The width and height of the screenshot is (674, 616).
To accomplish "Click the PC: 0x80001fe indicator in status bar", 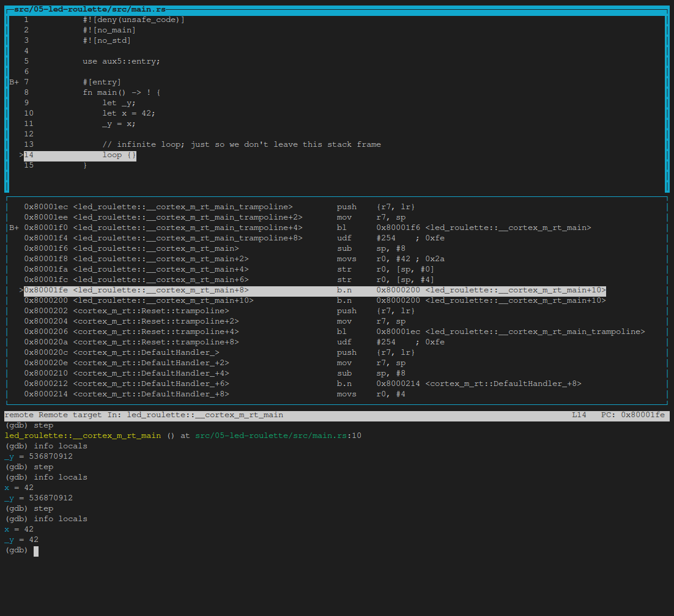I will pyautogui.click(x=633, y=415).
